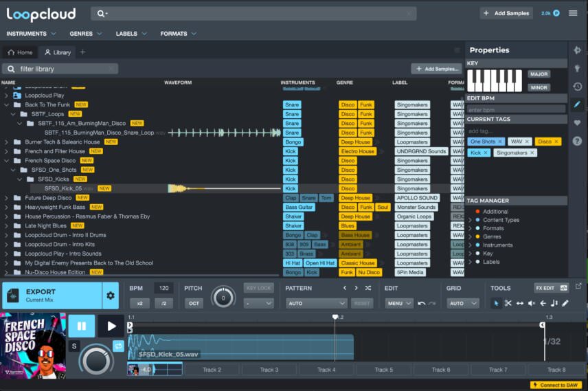588x391 pixels.
Task: Select Track 8 tab
Action: [556, 370]
